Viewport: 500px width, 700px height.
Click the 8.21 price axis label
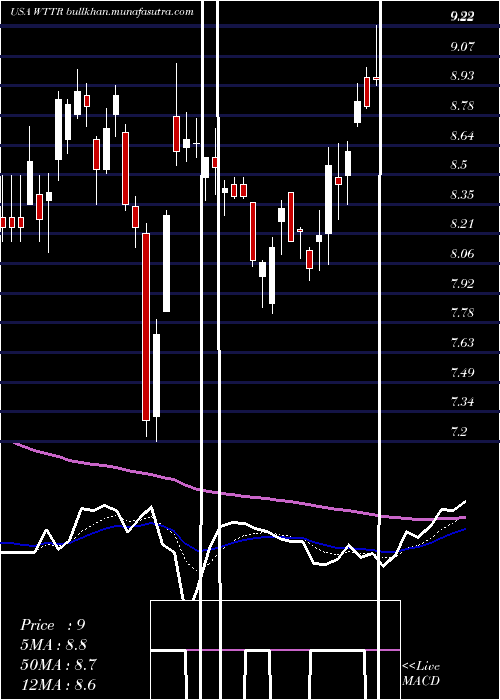462,224
